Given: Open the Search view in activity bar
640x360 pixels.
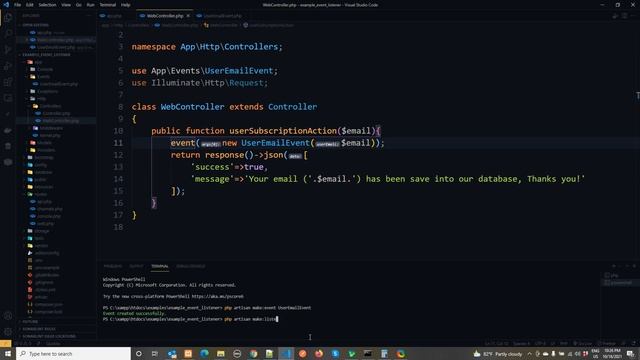Looking at the screenshot, I should [8, 33].
